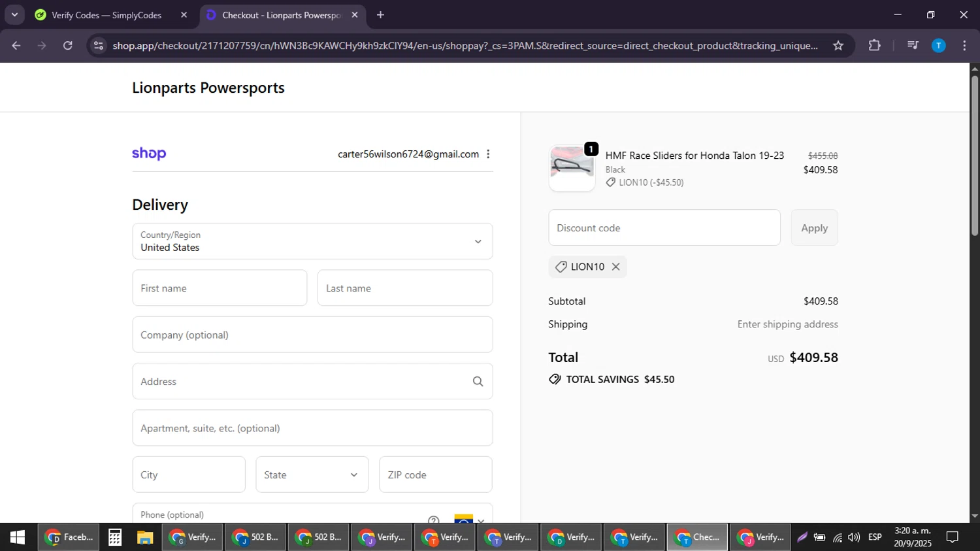980x551 pixels.
Task: Click total amount $409.58
Action: pyautogui.click(x=813, y=358)
